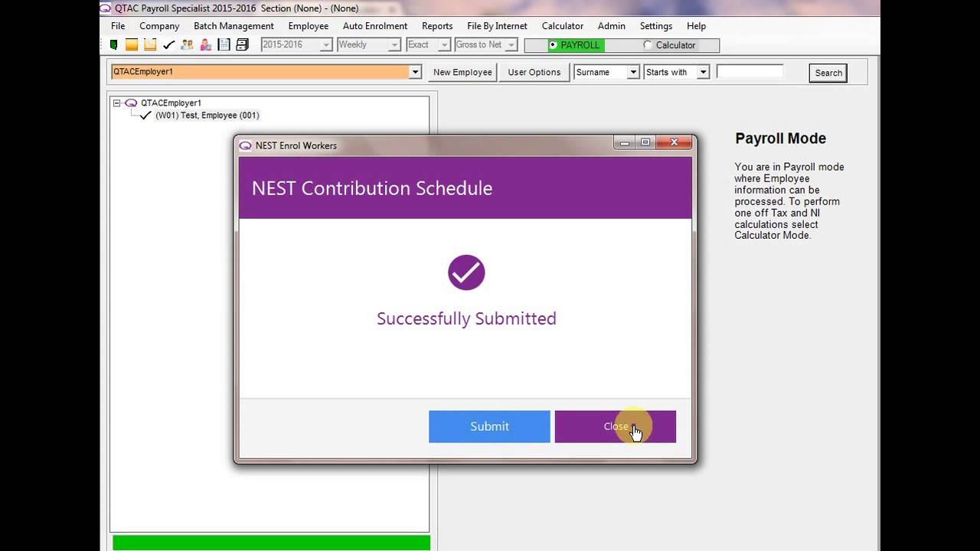Click the User Options button
The width and height of the screenshot is (980, 551).
point(534,72)
